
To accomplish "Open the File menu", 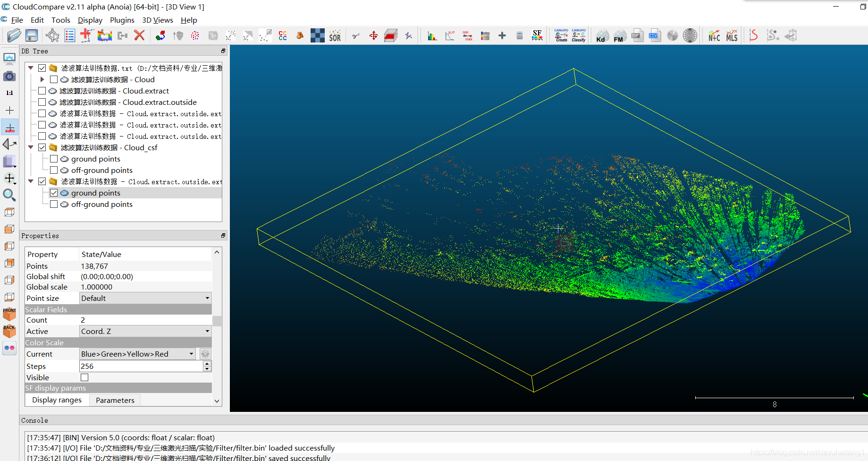I will [x=17, y=20].
